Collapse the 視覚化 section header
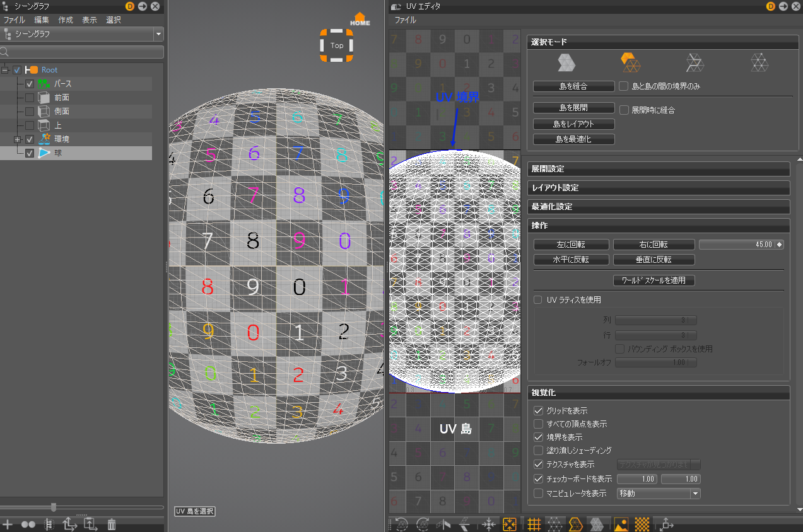The image size is (803, 532). 659,393
